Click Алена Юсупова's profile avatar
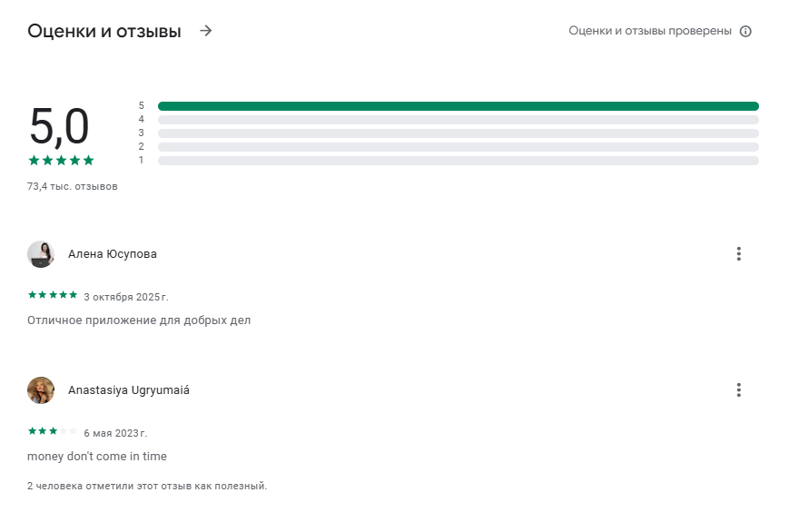The height and width of the screenshot is (532, 789). click(41, 254)
